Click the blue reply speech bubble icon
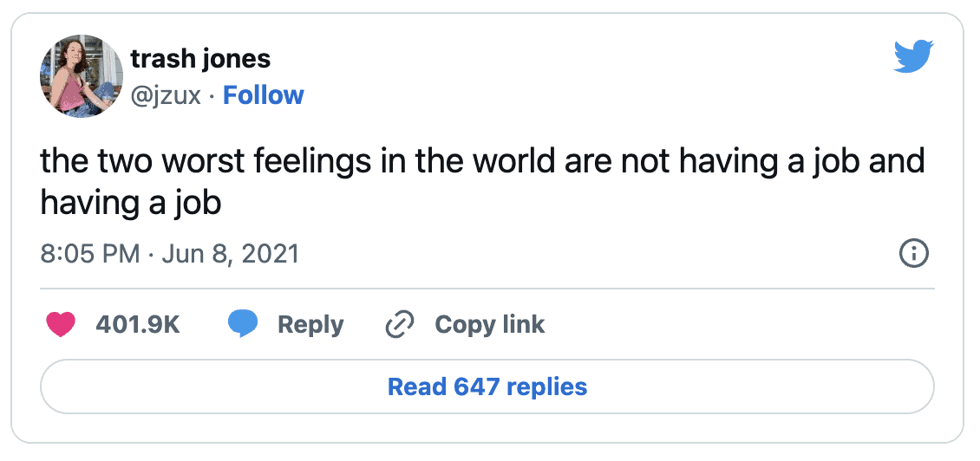 pos(243,325)
